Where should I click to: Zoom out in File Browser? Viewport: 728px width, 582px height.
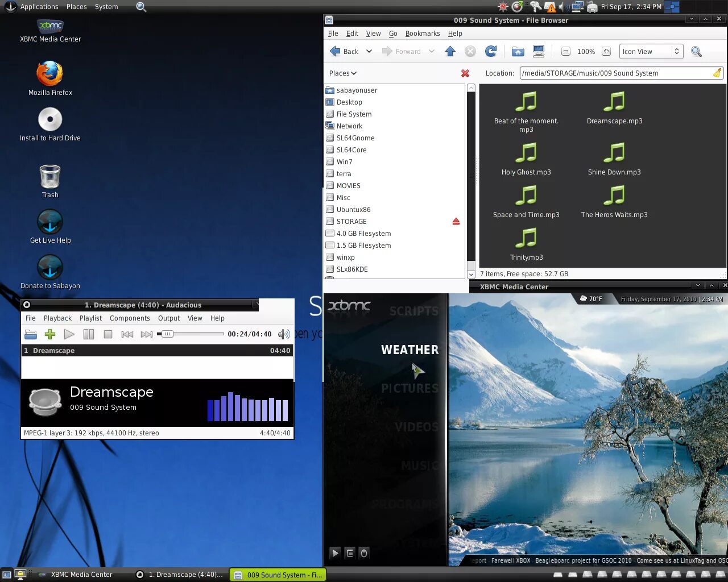point(565,52)
